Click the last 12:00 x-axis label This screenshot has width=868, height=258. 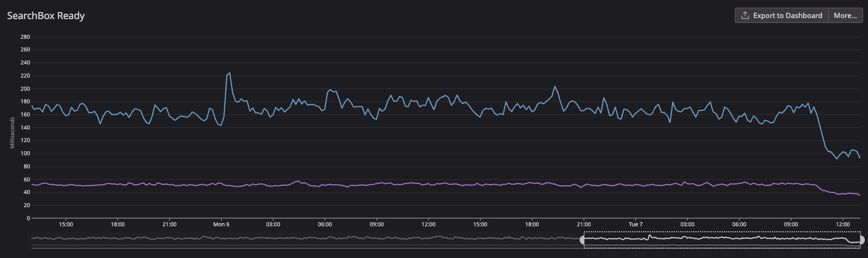[843, 224]
